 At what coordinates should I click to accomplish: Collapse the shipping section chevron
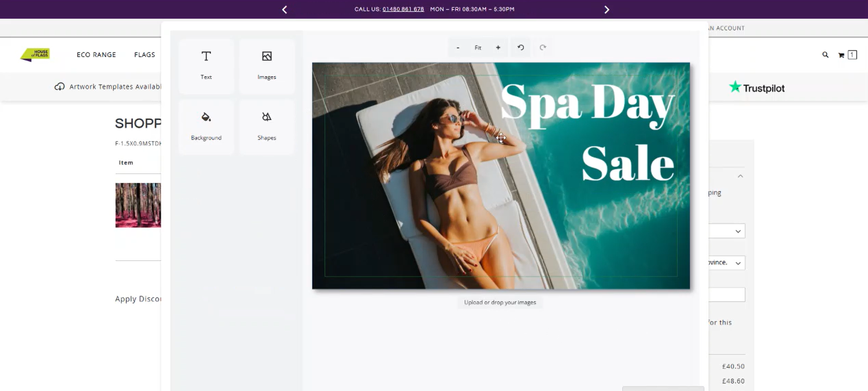coord(740,176)
